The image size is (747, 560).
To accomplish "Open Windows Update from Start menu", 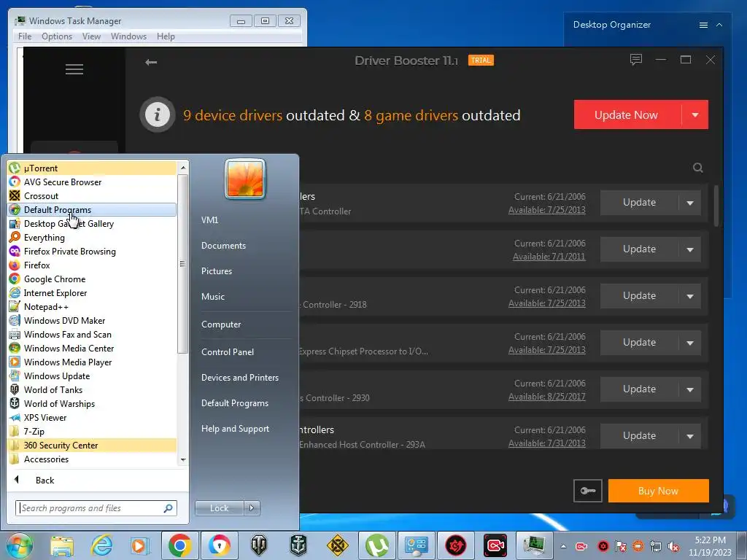I will pos(92,376).
